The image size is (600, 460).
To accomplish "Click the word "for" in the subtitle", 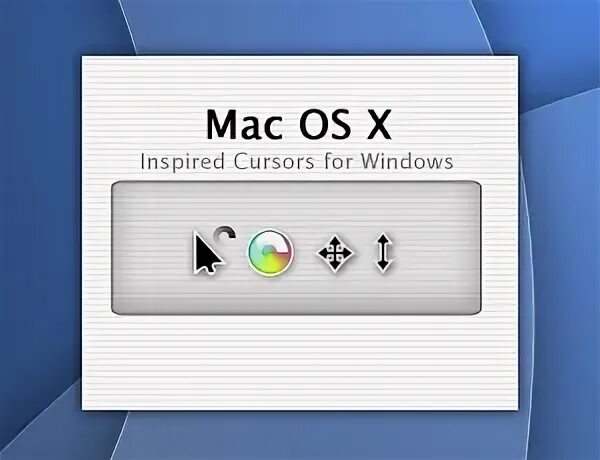I will click(x=338, y=161).
